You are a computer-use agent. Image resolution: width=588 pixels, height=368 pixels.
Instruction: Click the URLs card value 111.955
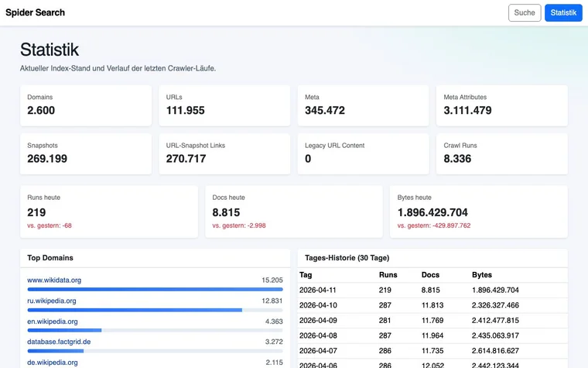(185, 110)
